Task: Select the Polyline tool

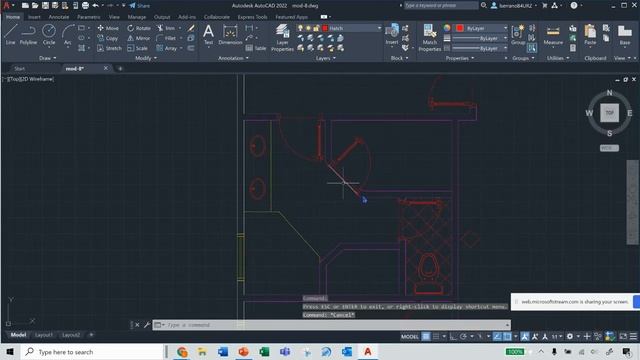Action: 28,34
